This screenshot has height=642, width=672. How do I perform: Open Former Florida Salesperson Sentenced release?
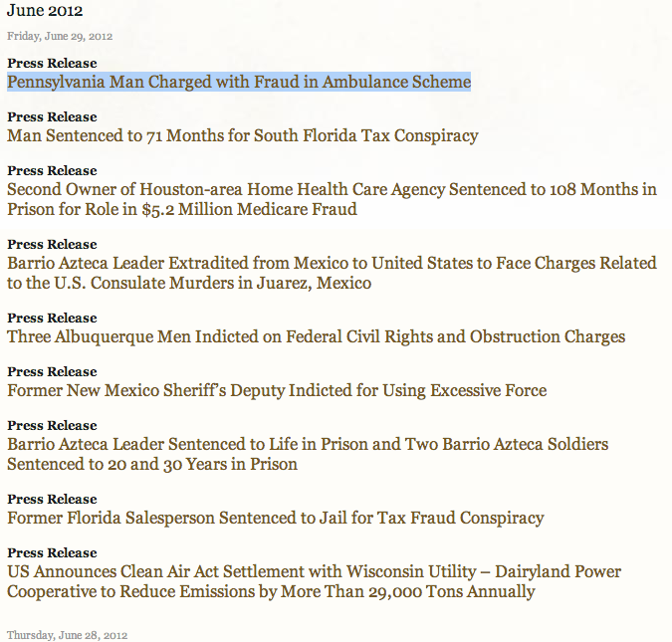tap(276, 518)
